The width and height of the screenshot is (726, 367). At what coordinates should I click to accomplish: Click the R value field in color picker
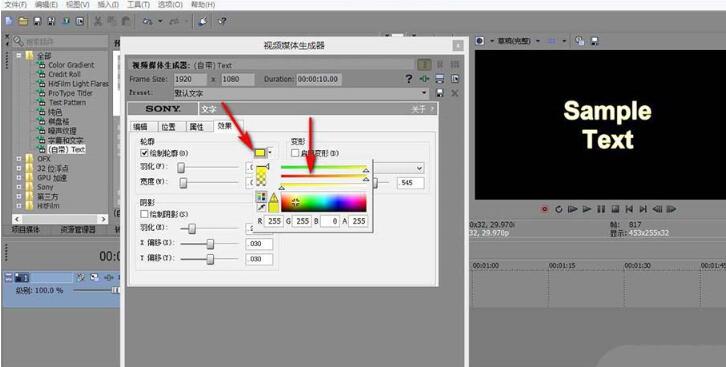pos(274,221)
